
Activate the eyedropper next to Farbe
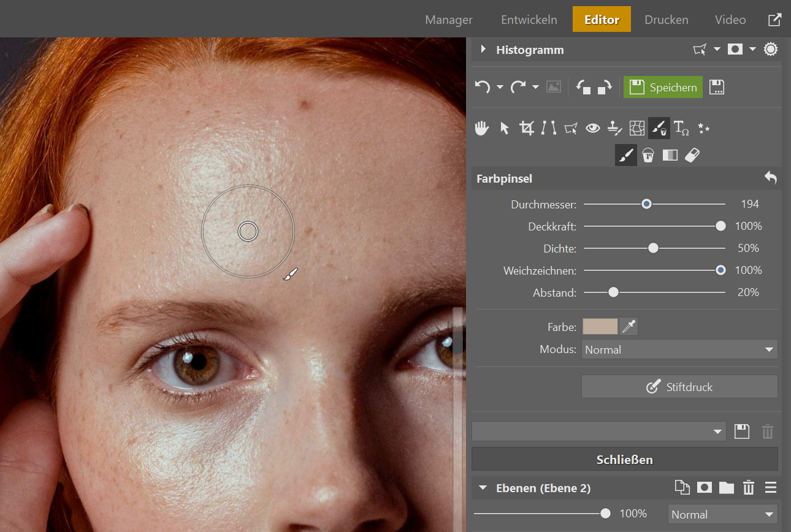coord(629,327)
